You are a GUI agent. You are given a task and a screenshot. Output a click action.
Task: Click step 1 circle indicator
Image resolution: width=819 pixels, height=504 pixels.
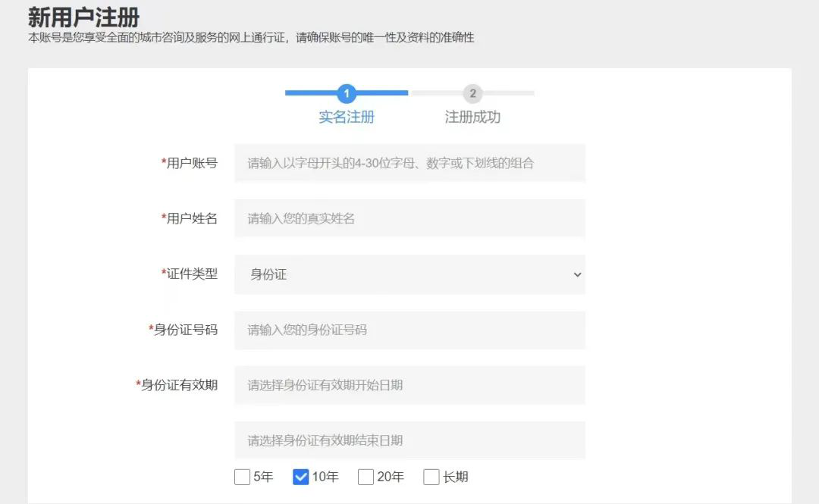(347, 93)
